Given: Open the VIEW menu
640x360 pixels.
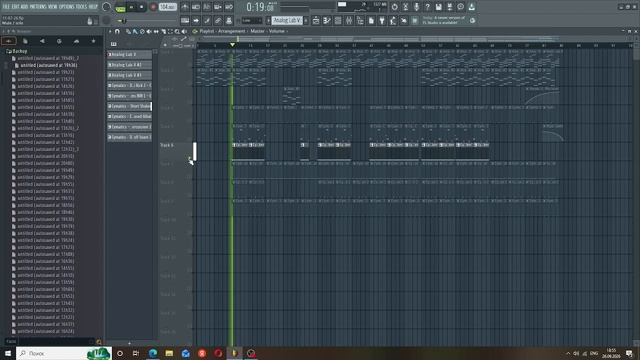Looking at the screenshot, I should point(53,7).
